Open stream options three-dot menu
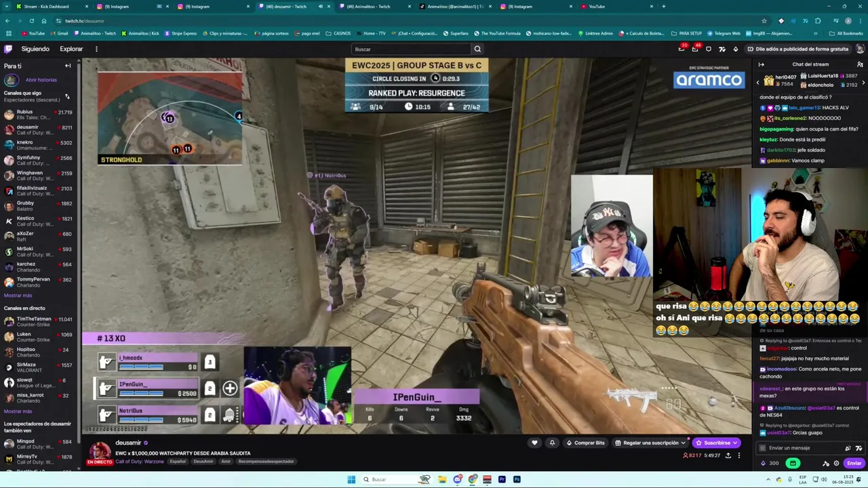The image size is (868, 488). (739, 455)
